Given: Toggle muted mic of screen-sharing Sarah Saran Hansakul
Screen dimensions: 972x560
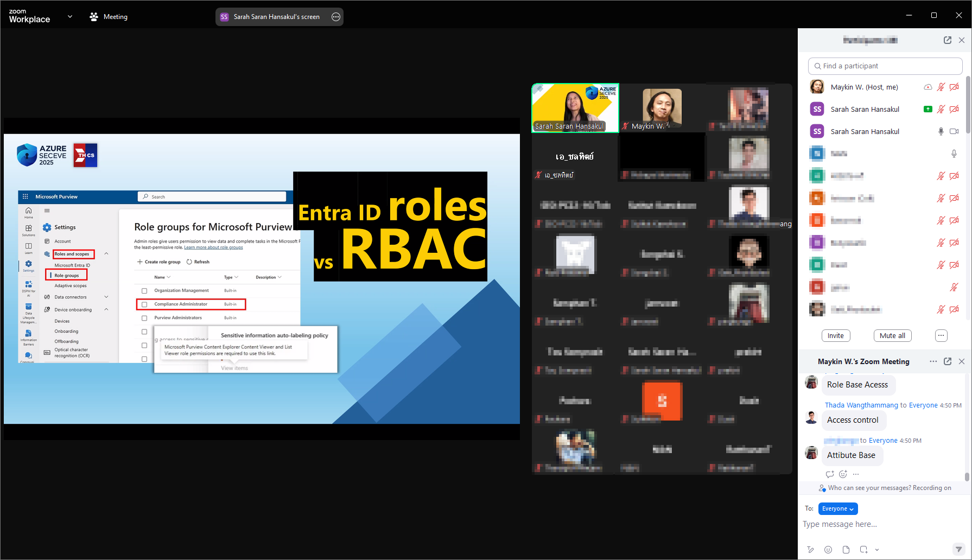Looking at the screenshot, I should 941,109.
